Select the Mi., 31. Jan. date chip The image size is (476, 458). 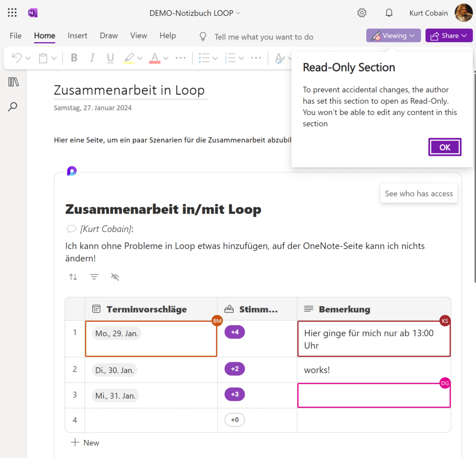[115, 396]
